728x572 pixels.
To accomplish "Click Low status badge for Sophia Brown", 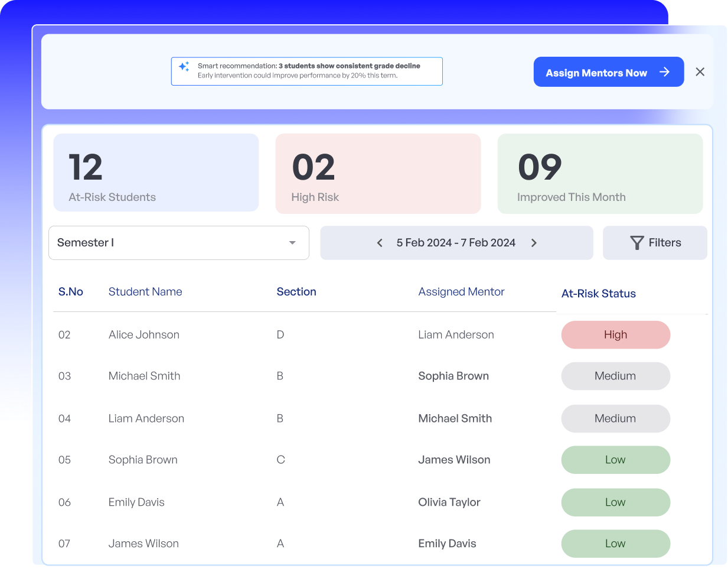I will [x=615, y=460].
